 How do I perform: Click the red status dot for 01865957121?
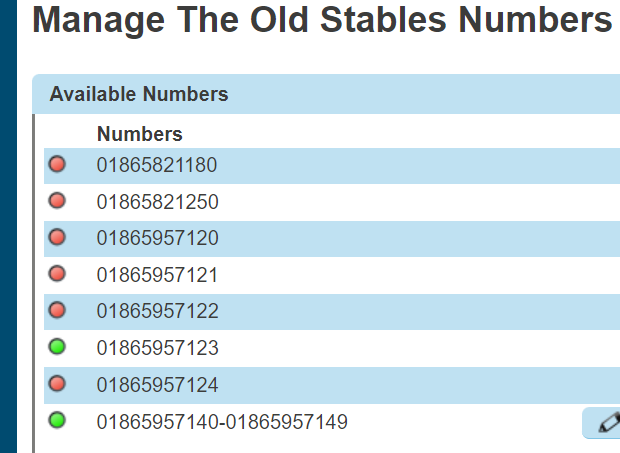tap(57, 274)
